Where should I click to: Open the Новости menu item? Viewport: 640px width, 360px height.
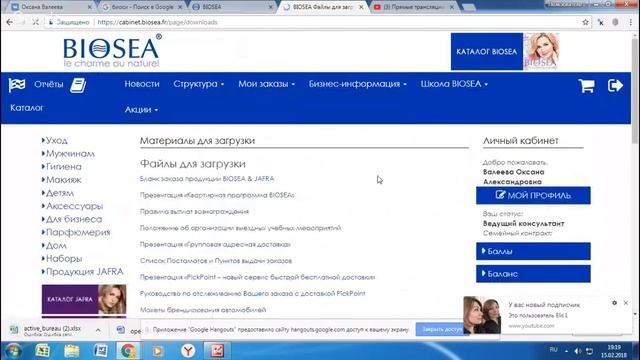click(x=142, y=84)
